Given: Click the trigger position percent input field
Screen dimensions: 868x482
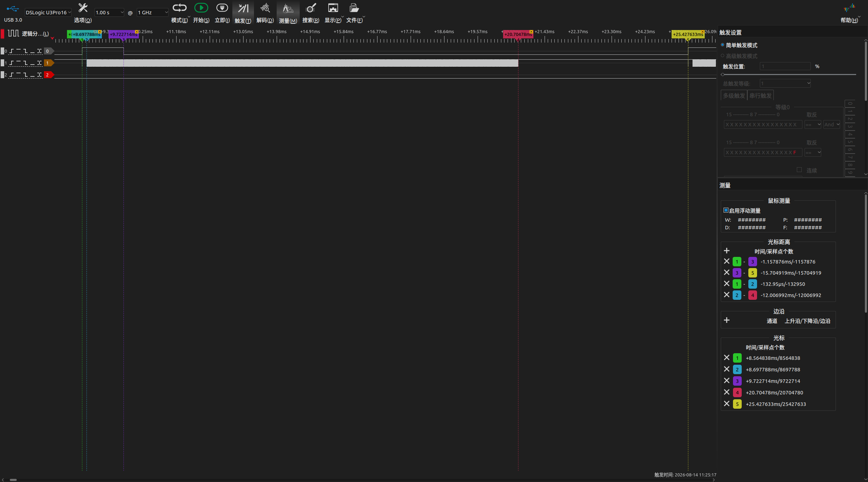Looking at the screenshot, I should coord(785,66).
